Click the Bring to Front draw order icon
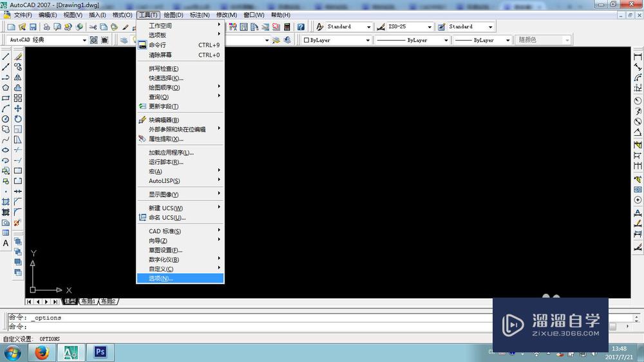644x362 pixels. (17, 241)
